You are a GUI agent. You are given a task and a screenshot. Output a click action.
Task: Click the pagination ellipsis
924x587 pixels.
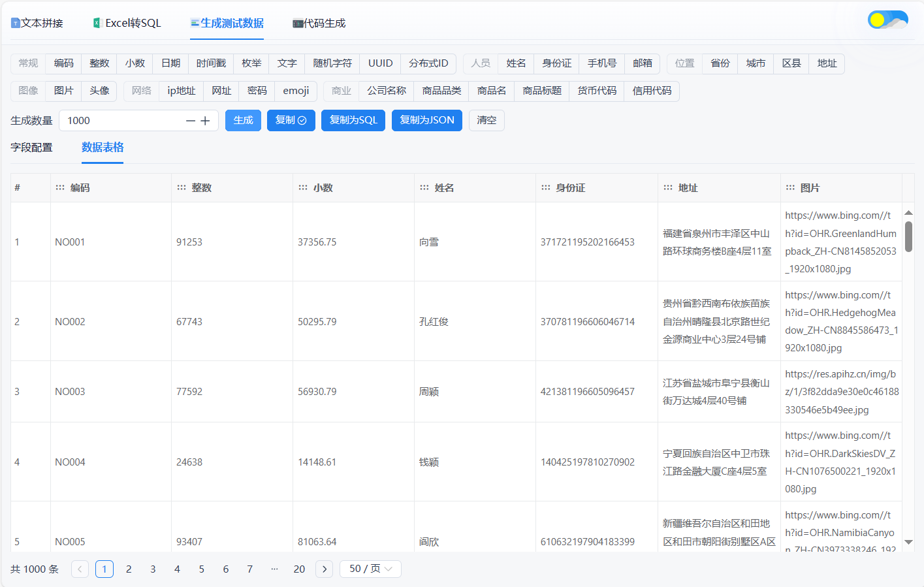[274, 569]
